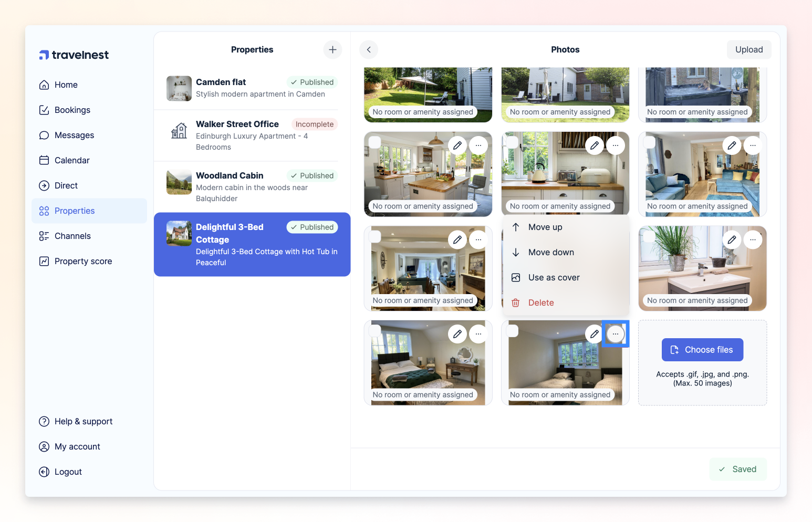812x522 pixels.
Task: Select checkbox on the kitchen island photo
Action: (375, 142)
